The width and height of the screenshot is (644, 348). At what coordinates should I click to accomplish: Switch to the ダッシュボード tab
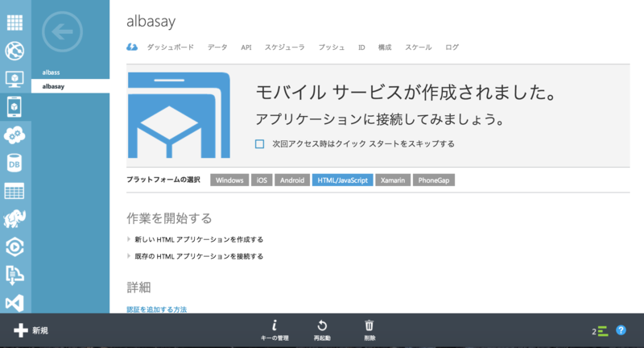tap(171, 48)
